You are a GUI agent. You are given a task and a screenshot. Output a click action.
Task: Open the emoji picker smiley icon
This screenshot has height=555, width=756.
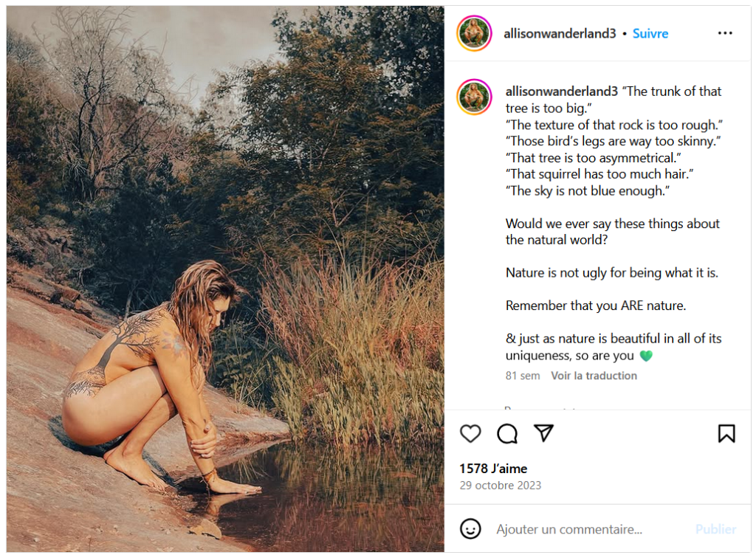(x=470, y=529)
